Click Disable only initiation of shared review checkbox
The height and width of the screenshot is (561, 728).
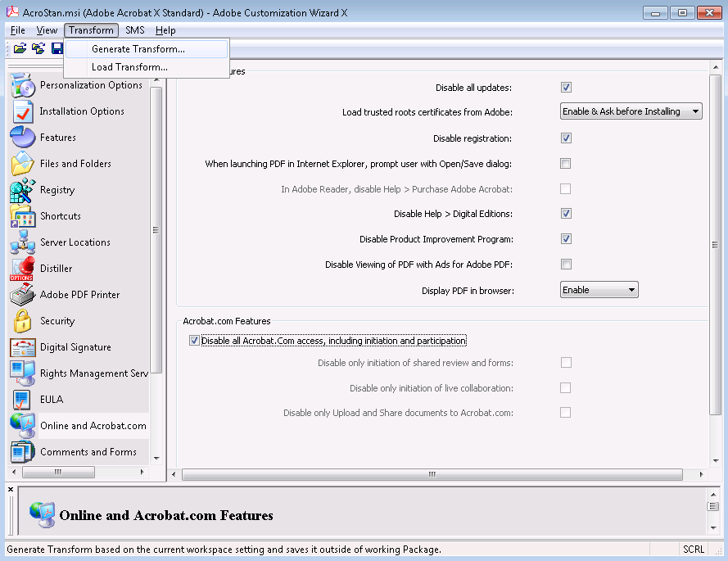[566, 362]
